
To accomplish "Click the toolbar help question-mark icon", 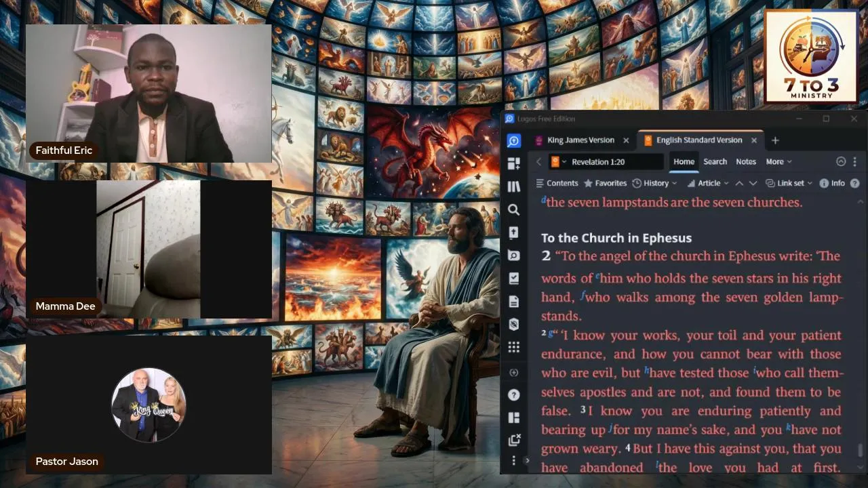I will tap(855, 183).
